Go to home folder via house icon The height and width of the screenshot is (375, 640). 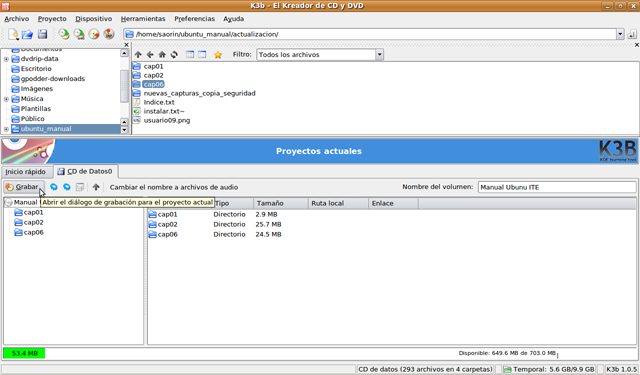tap(162, 55)
